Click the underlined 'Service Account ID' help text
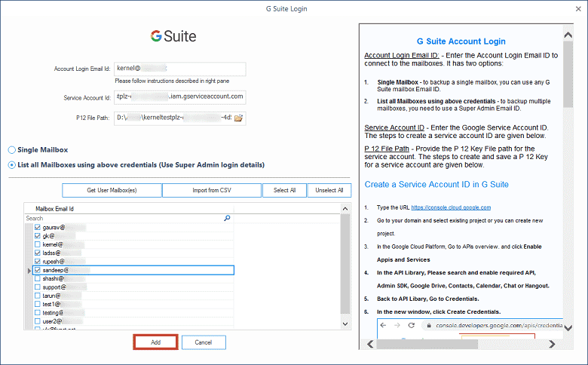 tap(394, 127)
